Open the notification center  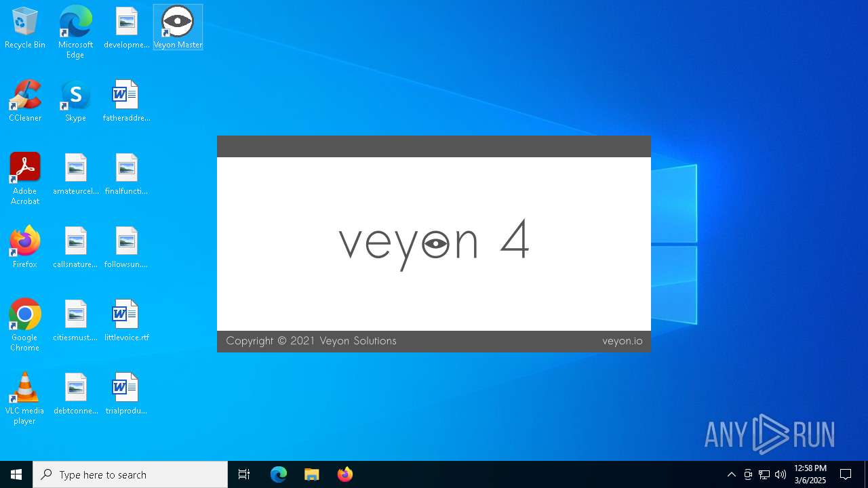coord(846,474)
